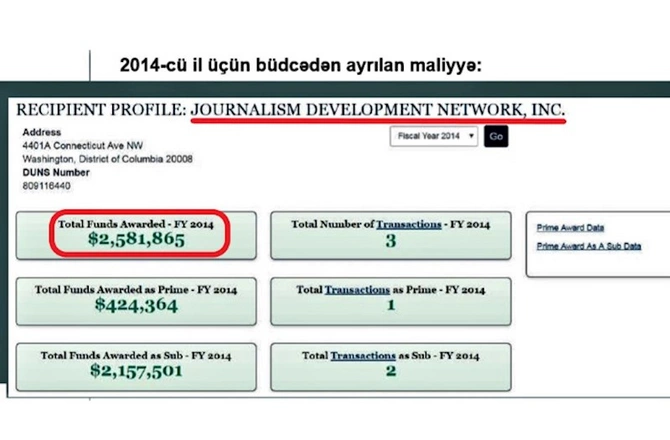Click Transactions link in Total Number card
This screenshot has height=440, width=670.
[x=408, y=224]
